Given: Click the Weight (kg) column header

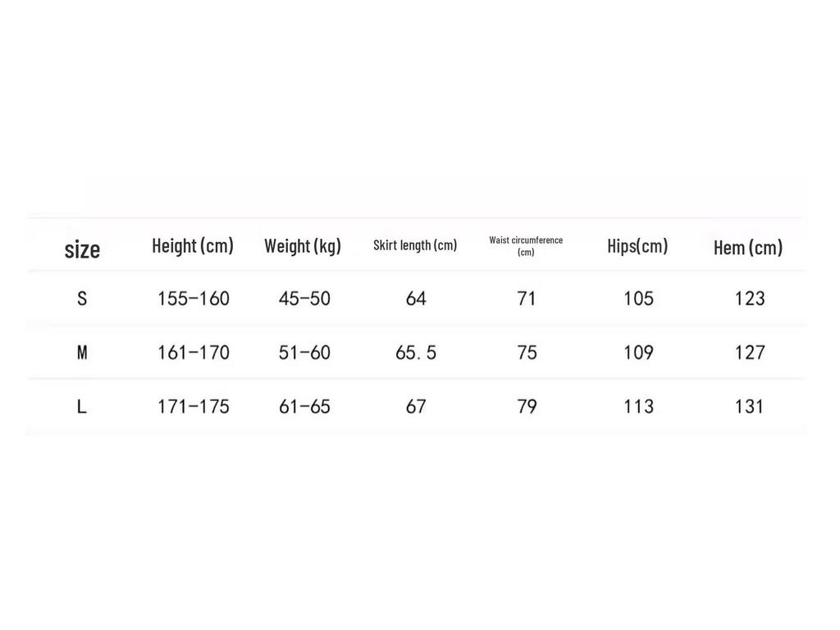Looking at the screenshot, I should pyautogui.click(x=303, y=246).
